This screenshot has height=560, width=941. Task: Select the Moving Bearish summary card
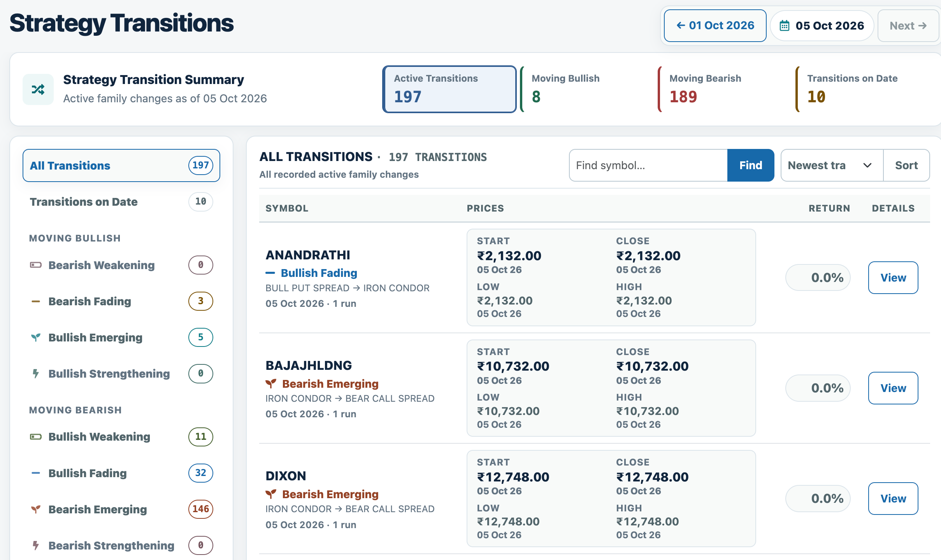[x=725, y=89]
